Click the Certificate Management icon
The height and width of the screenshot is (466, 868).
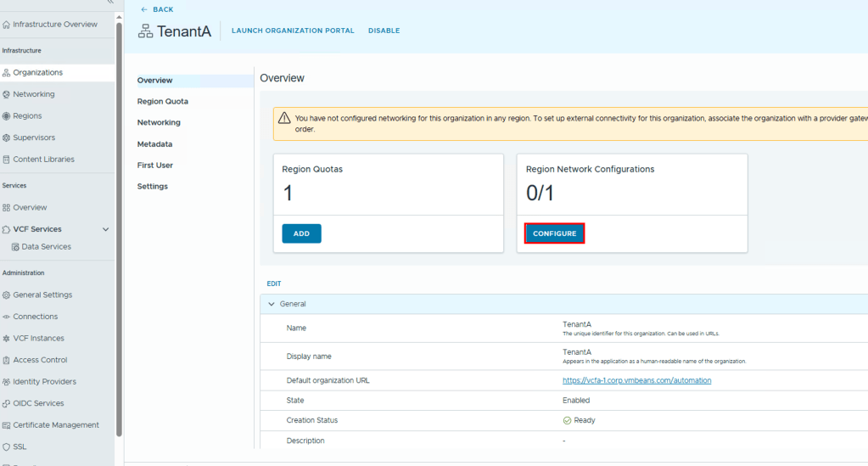(7, 425)
